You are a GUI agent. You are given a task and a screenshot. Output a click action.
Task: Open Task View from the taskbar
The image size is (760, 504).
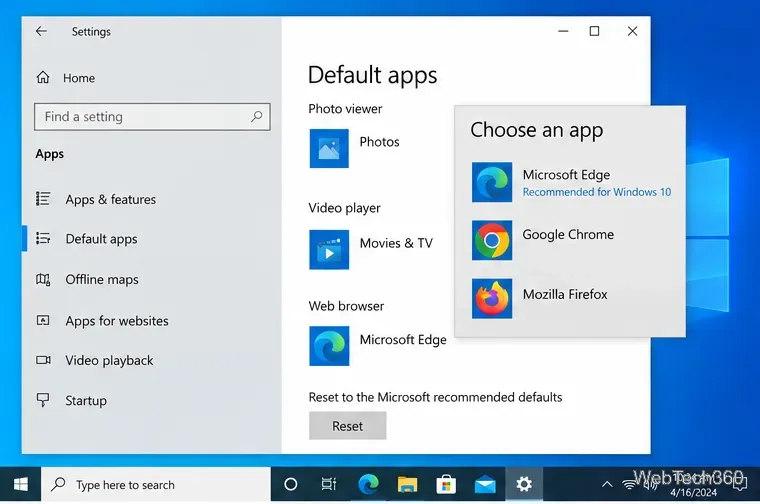(x=329, y=484)
